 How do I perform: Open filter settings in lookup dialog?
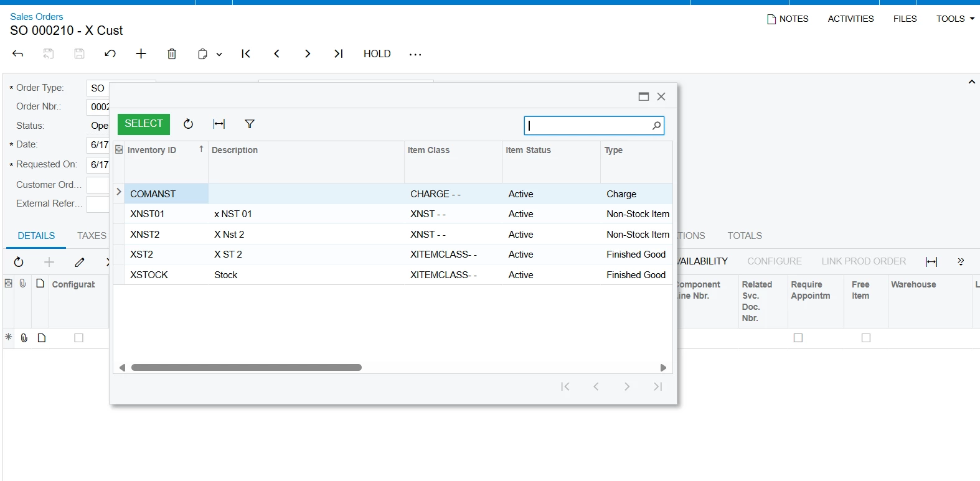click(x=250, y=124)
